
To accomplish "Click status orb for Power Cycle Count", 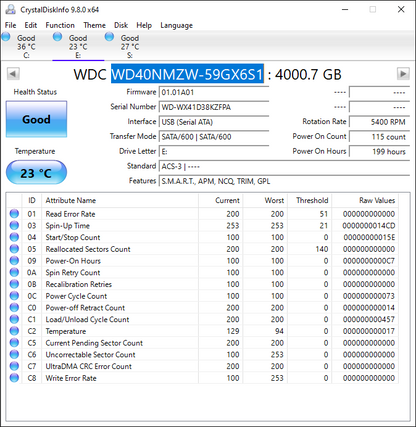I will 14,296.
